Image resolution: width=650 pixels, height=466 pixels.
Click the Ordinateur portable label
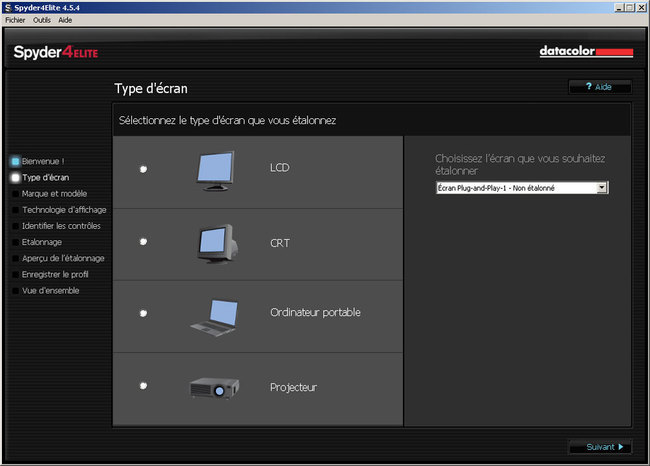(315, 312)
